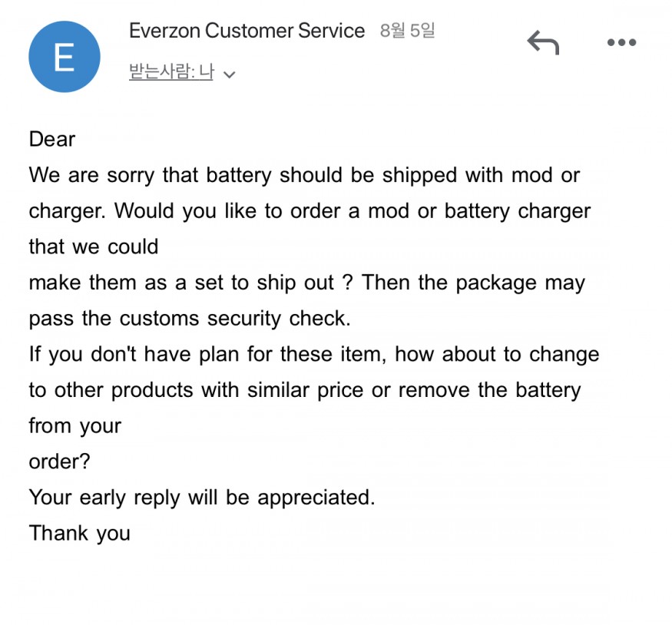Expand recipient details with the chevron
This screenshot has width=672, height=625.
pyautogui.click(x=229, y=75)
